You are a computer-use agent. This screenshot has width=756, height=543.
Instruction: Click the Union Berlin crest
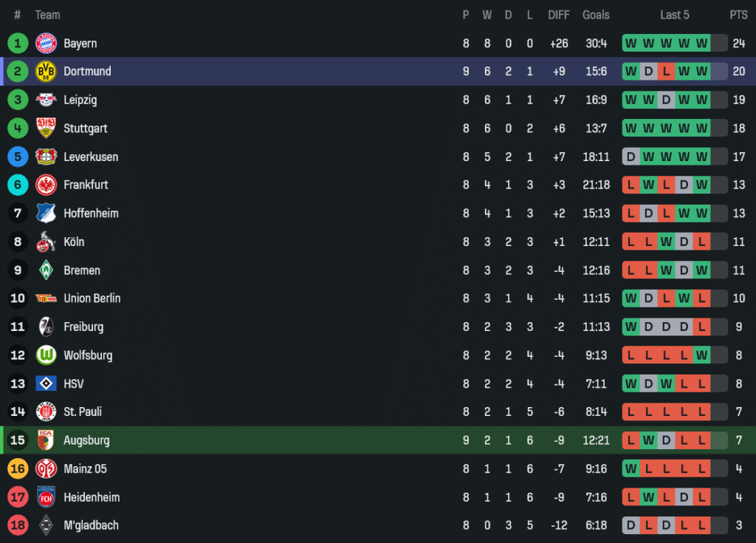point(46,298)
